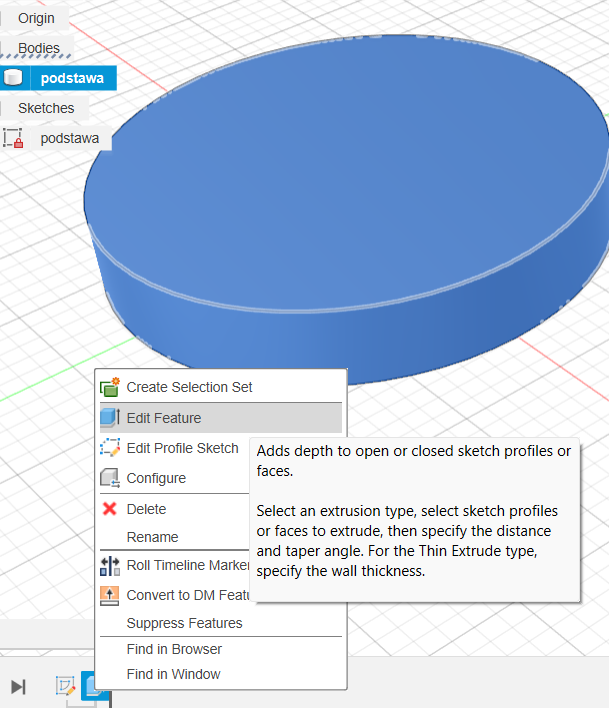The width and height of the screenshot is (609, 708).
Task: Choose Edit Feature from the context menu
Action: tap(163, 418)
